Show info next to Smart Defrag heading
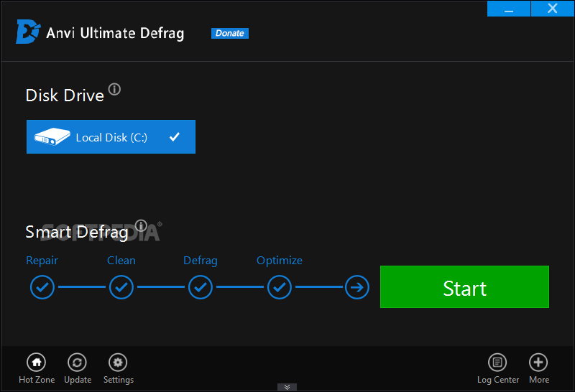This screenshot has width=575, height=392. (x=141, y=225)
